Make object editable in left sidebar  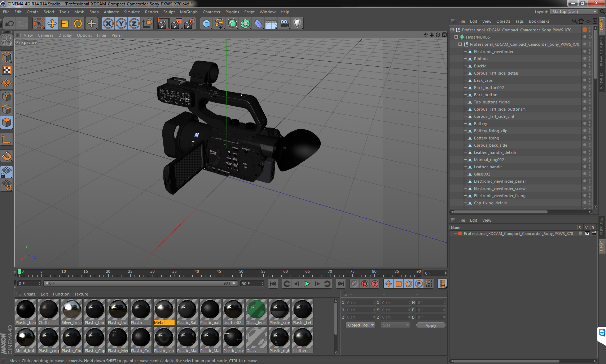[6, 40]
